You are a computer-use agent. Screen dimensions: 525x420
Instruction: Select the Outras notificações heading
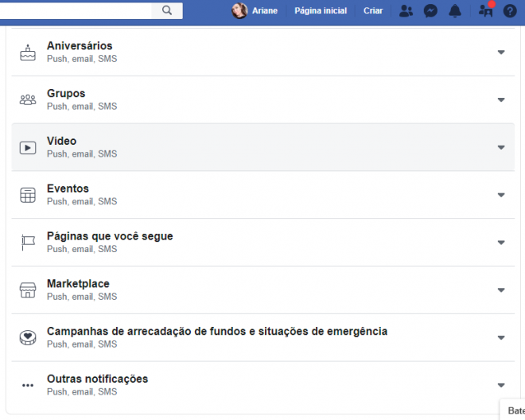(x=97, y=379)
